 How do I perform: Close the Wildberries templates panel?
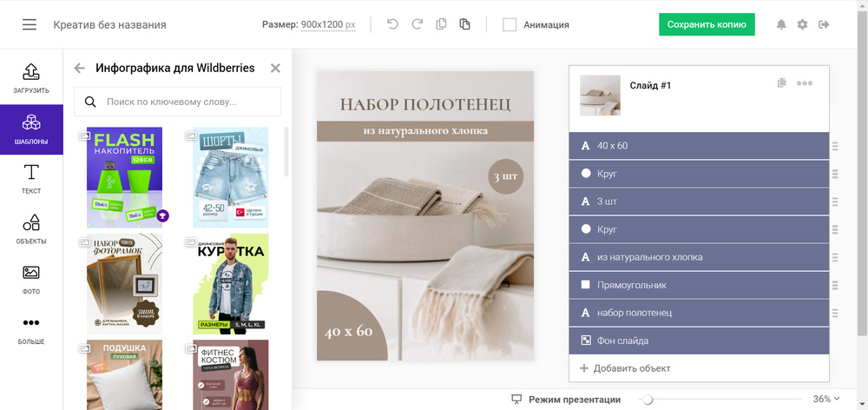[275, 68]
